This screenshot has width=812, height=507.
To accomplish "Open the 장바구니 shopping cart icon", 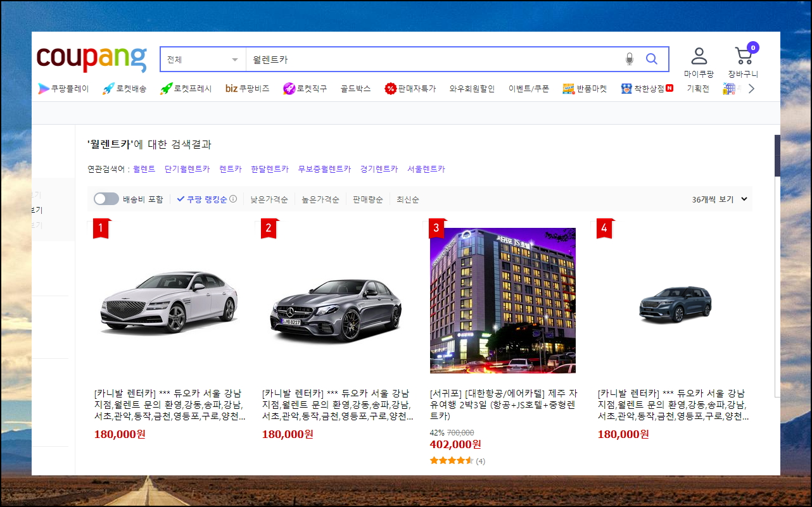I will 743,56.
